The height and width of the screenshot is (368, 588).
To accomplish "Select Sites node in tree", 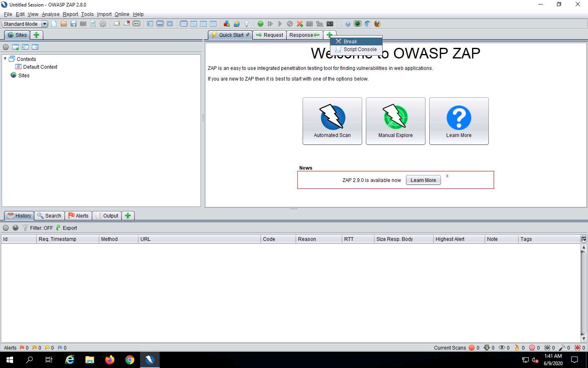I will 20,75.
